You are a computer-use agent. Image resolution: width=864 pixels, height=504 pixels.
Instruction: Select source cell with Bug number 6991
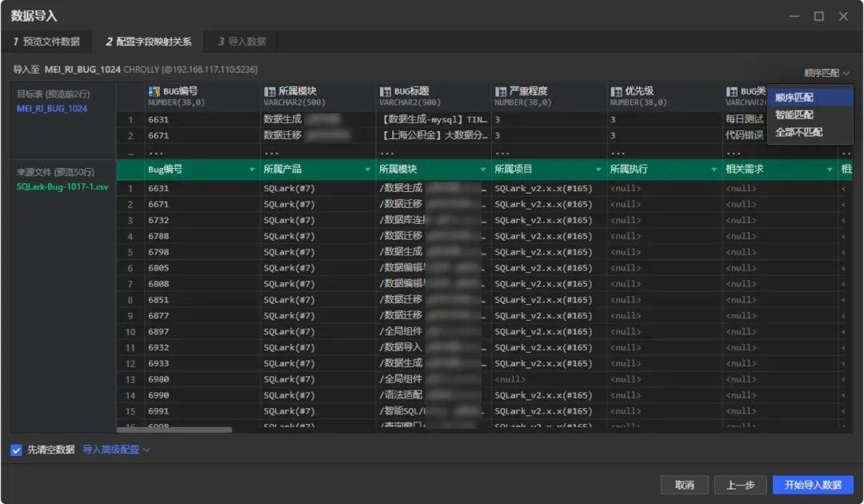click(202, 411)
